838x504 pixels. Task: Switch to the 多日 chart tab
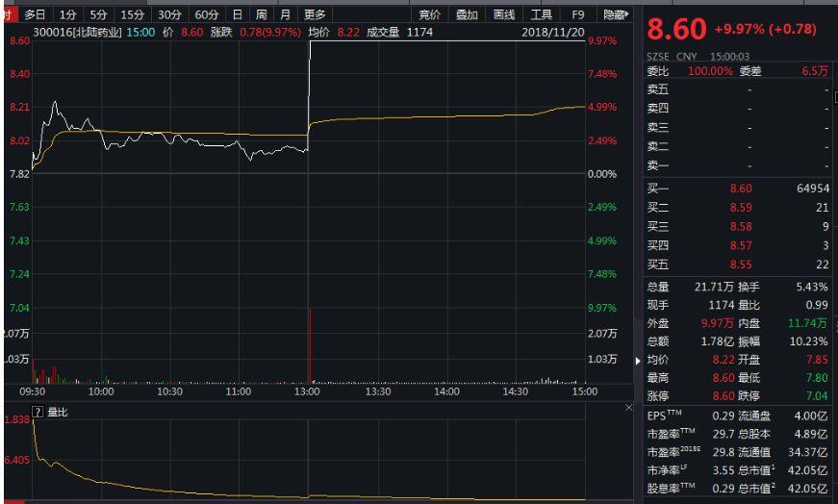[36, 14]
